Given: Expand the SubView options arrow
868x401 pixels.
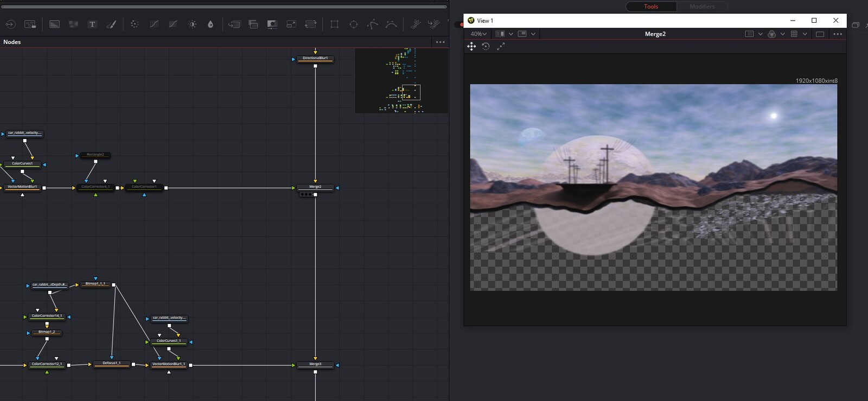Looking at the screenshot, I should coord(533,34).
